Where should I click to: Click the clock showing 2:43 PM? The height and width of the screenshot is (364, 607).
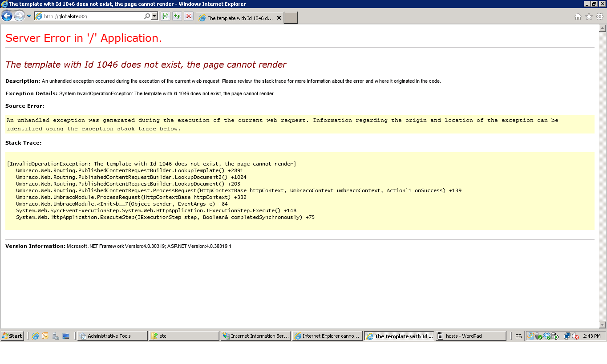pyautogui.click(x=591, y=336)
